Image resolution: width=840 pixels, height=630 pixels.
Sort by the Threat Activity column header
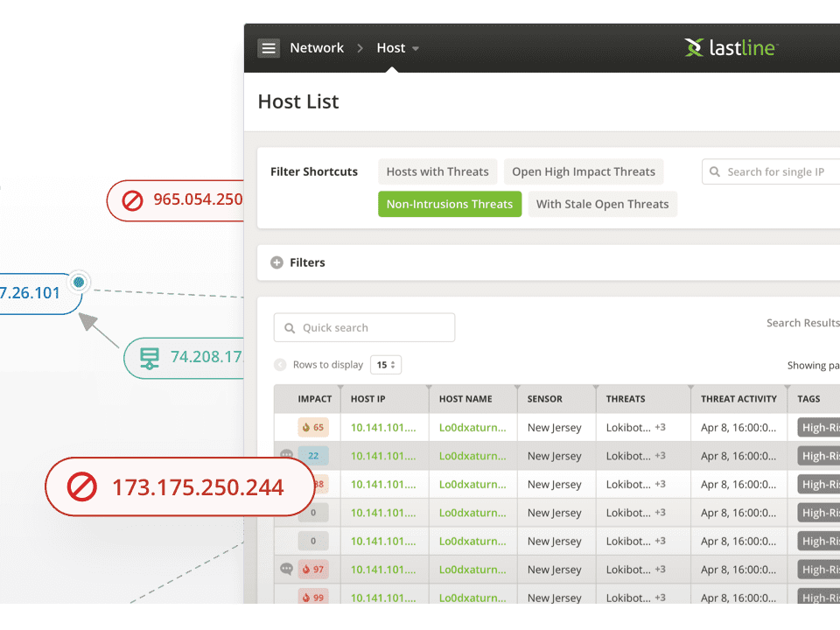738,399
